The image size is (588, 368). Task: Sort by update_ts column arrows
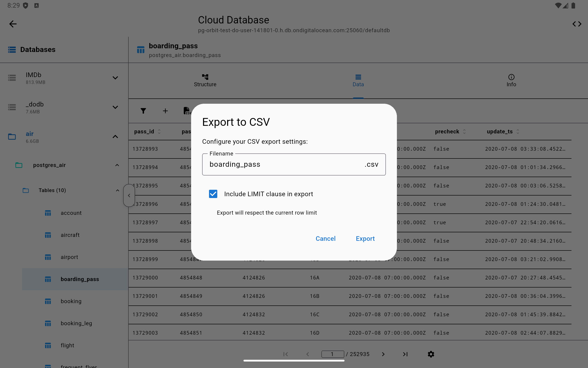(518, 132)
